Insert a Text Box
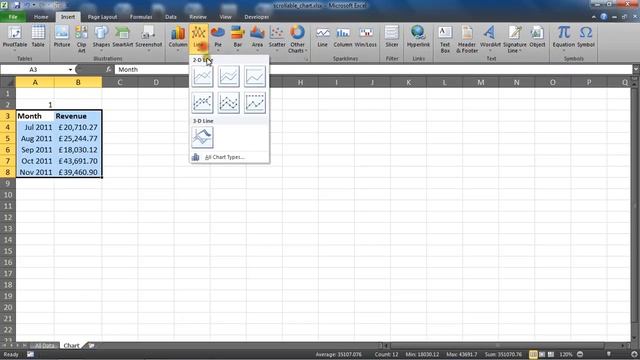 [x=445, y=39]
